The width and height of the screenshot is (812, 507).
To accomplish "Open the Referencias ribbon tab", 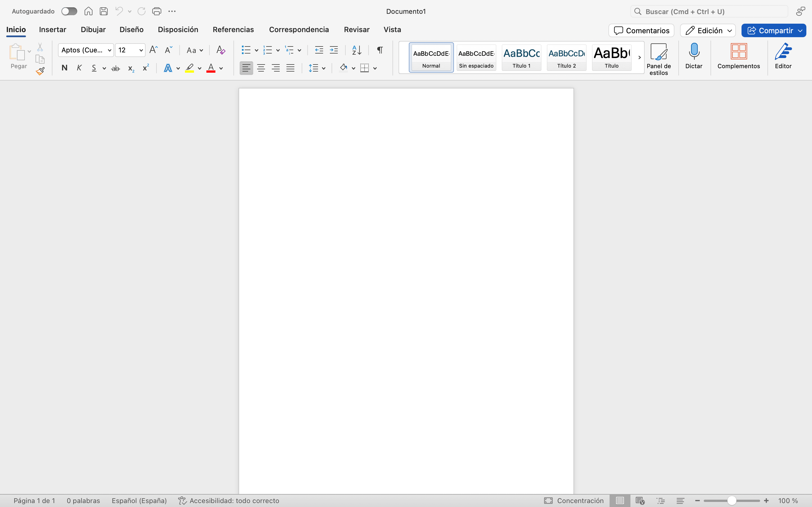I will (233, 30).
